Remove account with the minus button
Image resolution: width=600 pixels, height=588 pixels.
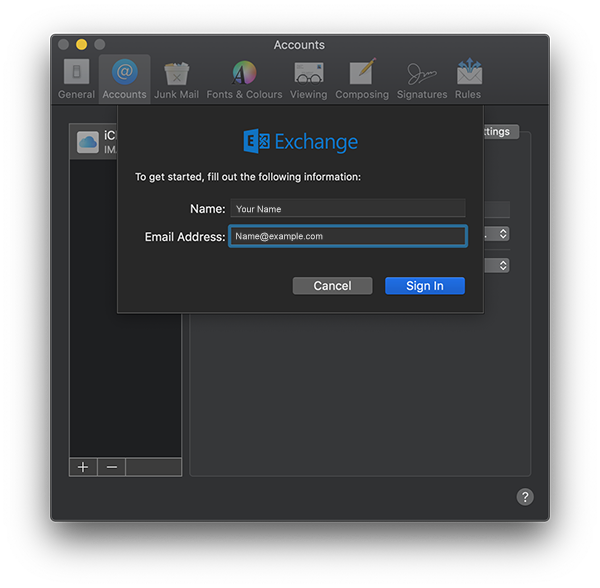(112, 467)
